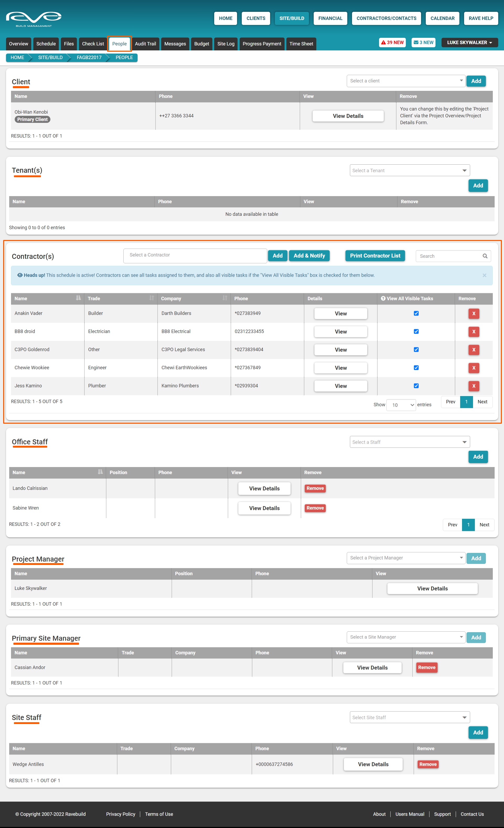
Task: Dismiss the Heads up alert banner
Action: 484,275
